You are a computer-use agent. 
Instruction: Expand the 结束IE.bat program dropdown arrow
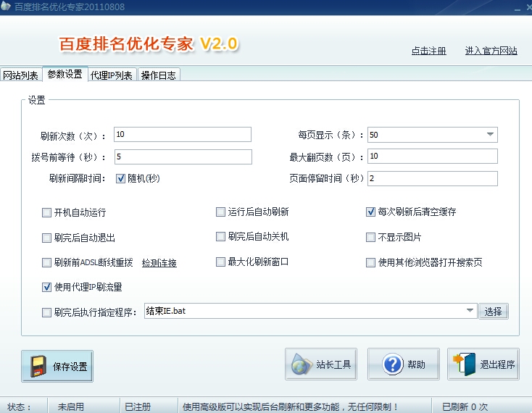pos(470,311)
